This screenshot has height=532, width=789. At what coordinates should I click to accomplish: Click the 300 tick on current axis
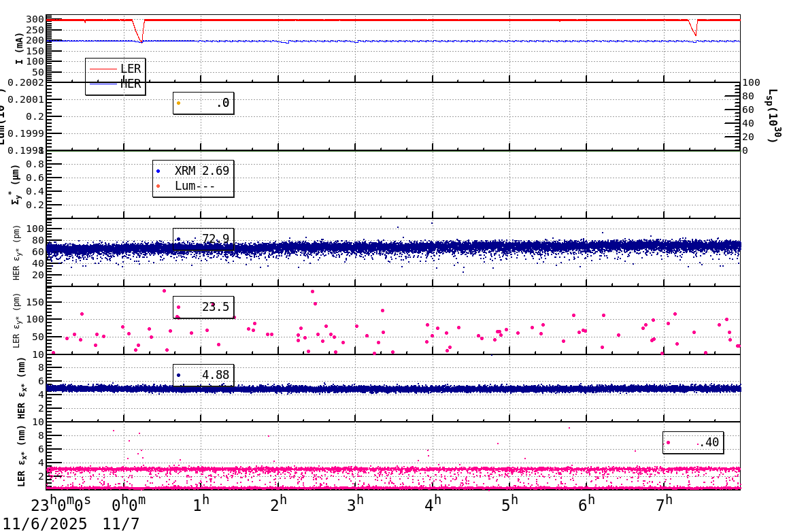tap(35, 20)
